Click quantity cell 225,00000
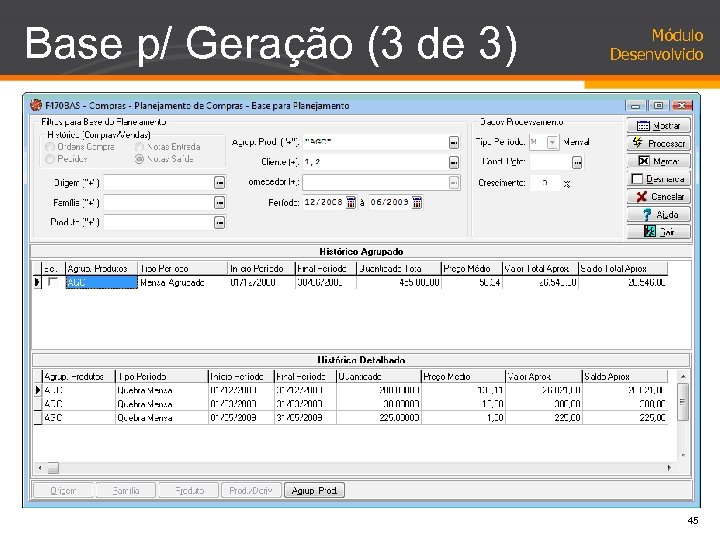The height and width of the screenshot is (540, 720). [x=378, y=418]
